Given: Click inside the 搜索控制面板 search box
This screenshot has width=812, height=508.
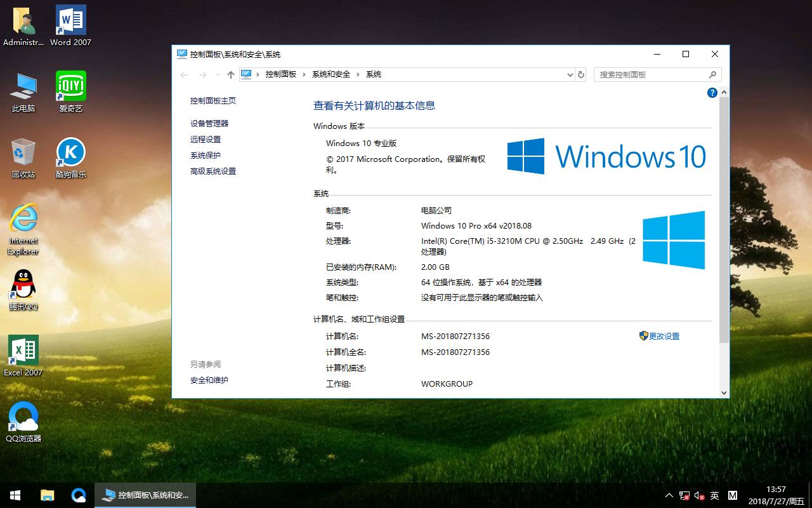Looking at the screenshot, I should click(647, 74).
